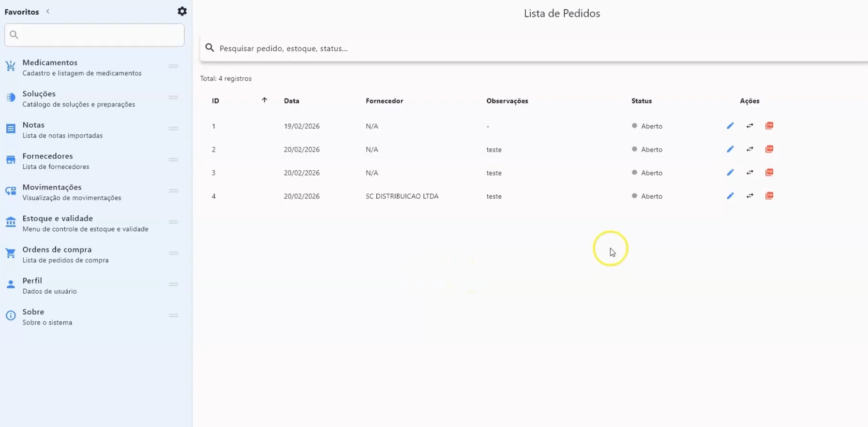Grab drag handle next to Sobre
This screenshot has height=427, width=868.
pyautogui.click(x=173, y=315)
